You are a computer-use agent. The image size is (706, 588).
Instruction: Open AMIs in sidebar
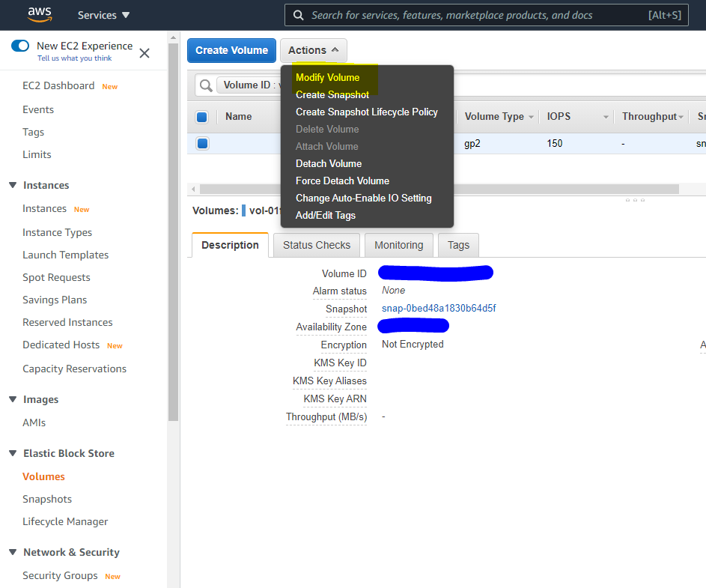coord(34,422)
